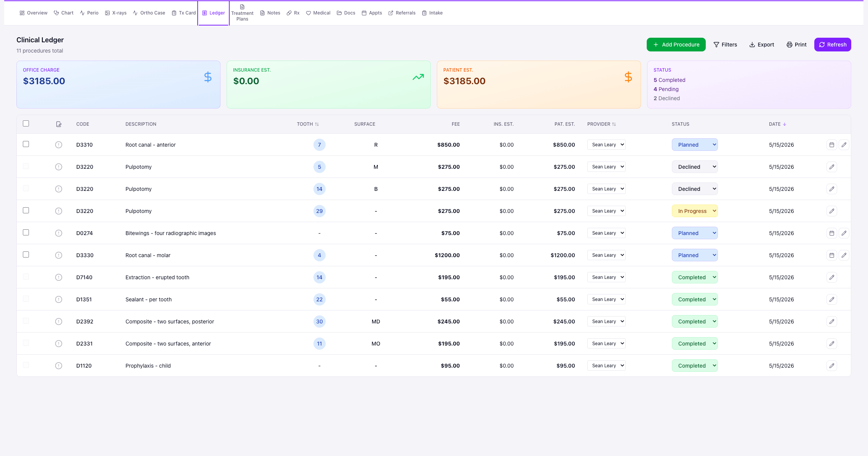Check the box for the Bitewings row

pyautogui.click(x=26, y=232)
